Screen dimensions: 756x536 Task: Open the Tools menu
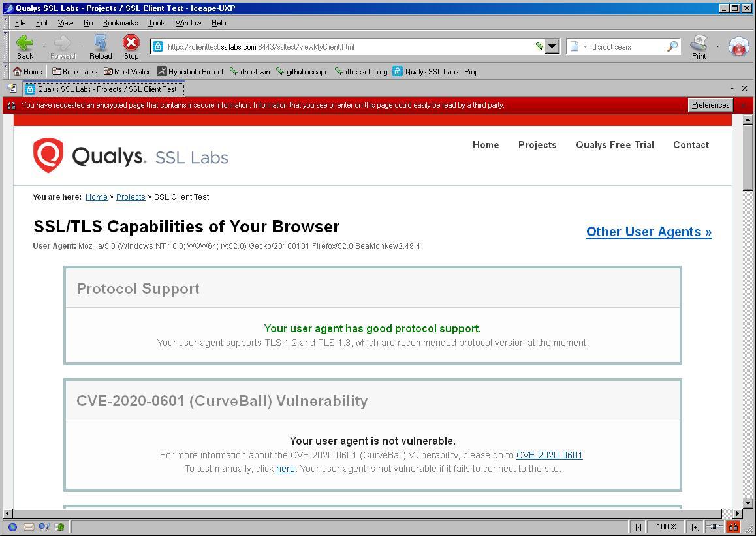157,23
